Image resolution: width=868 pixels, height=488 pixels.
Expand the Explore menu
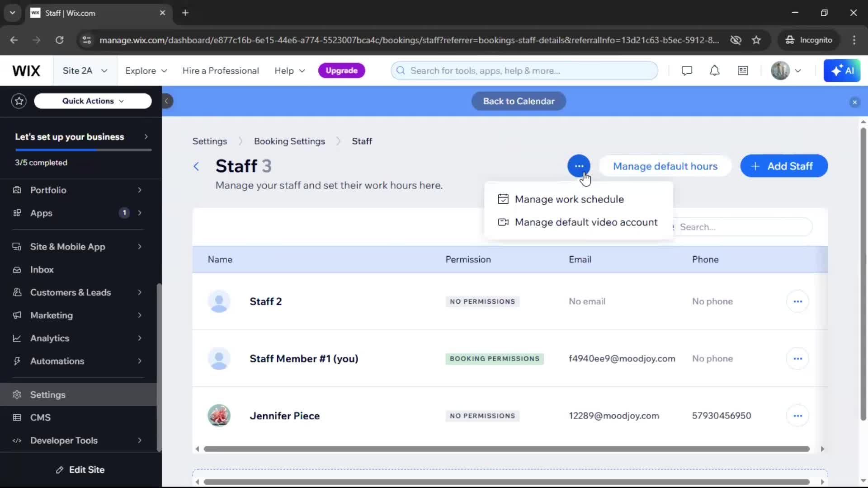(x=146, y=71)
